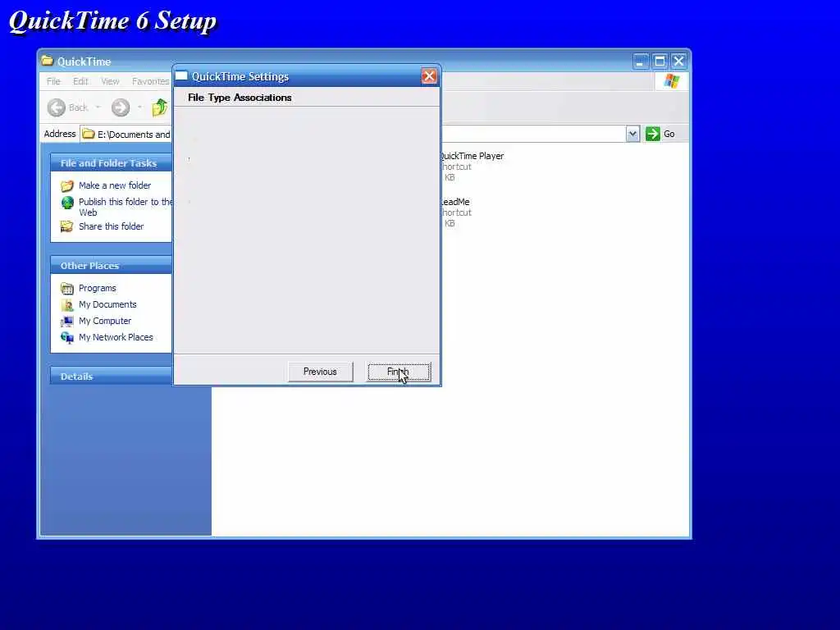
Task: Click the Programs folder icon
Action: click(67, 289)
